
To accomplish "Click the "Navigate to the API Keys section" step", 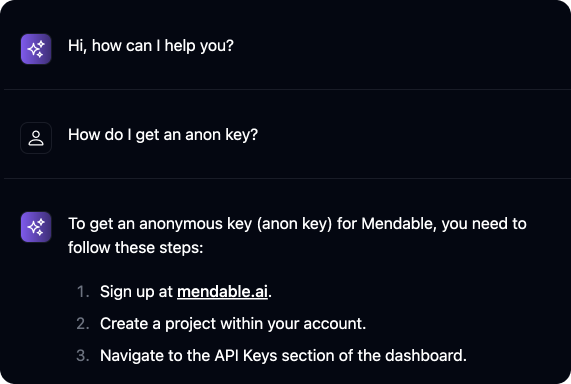I will click(x=283, y=356).
